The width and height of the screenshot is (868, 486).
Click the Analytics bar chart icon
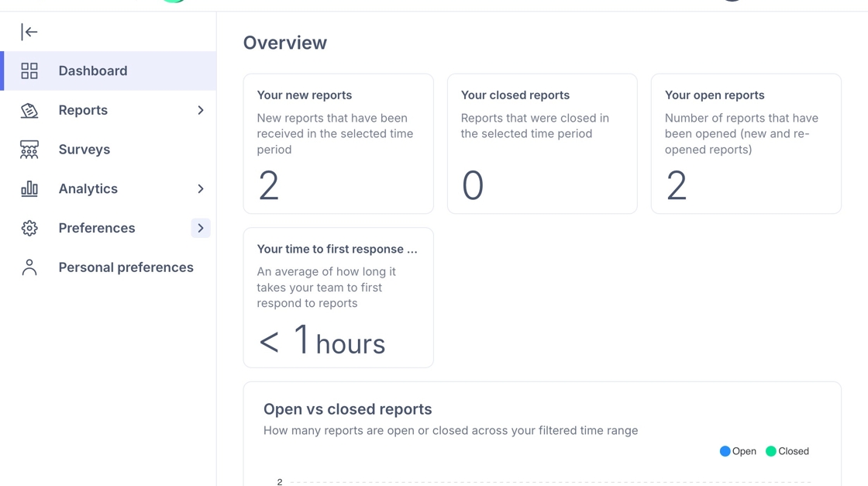29,189
